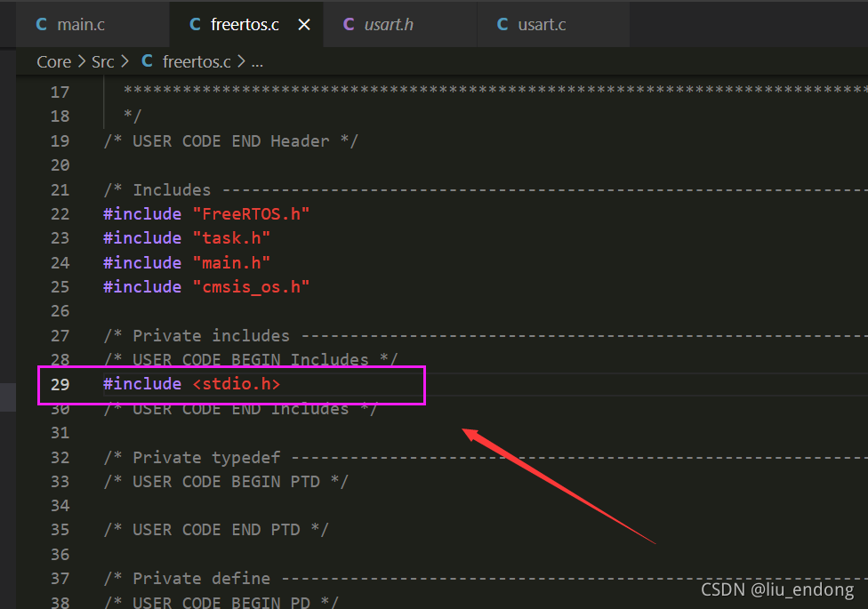Click the USER CODE END PTD comment
Screen dimensions: 868x609
(216, 530)
